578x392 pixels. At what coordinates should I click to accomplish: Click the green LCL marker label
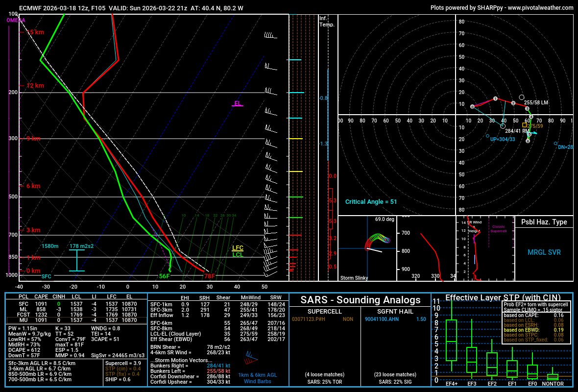[x=238, y=254]
